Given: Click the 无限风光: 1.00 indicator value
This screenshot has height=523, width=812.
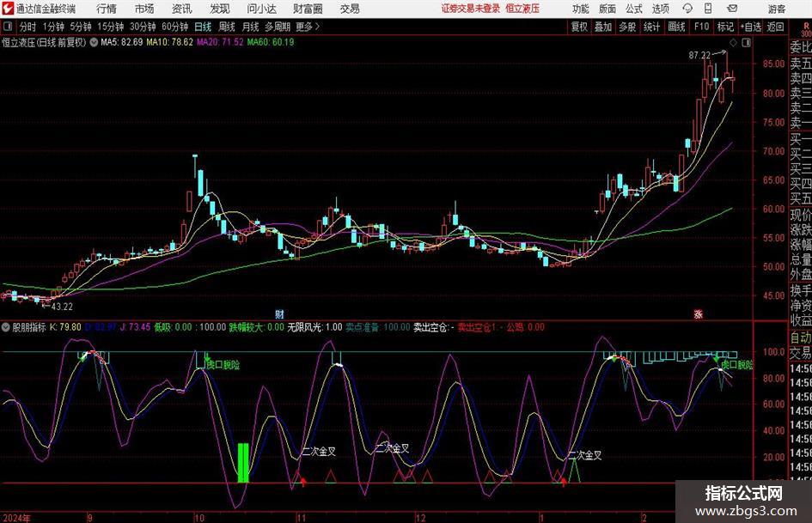Looking at the screenshot, I should (314, 327).
